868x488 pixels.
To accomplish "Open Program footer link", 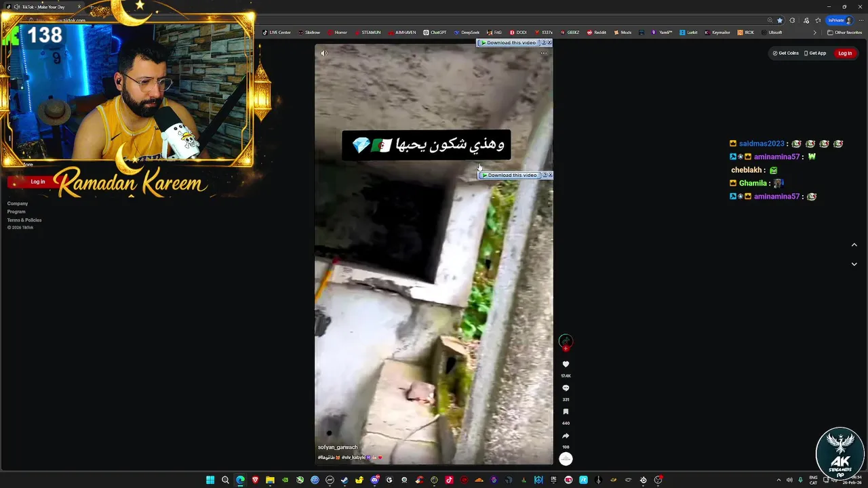I will coord(16,211).
